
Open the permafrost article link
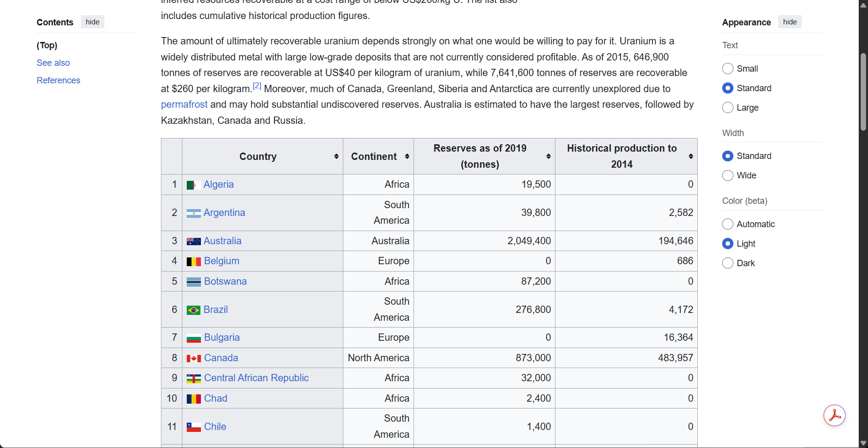click(x=184, y=104)
